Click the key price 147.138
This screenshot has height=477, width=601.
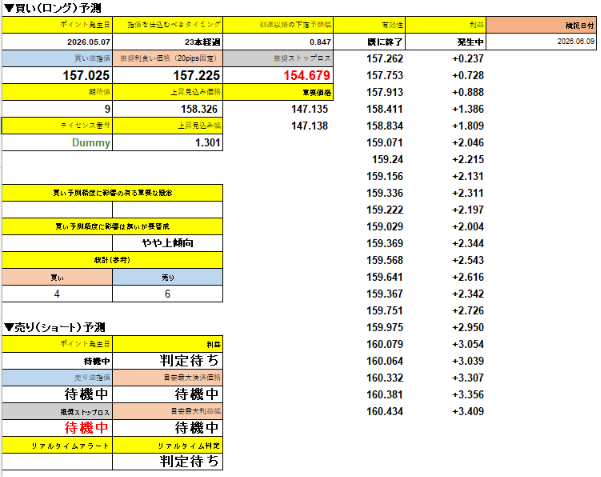click(309, 126)
